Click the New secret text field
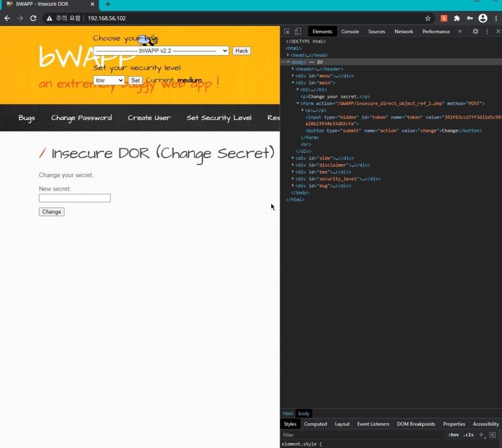Image resolution: width=502 pixels, height=448 pixels. [75, 198]
